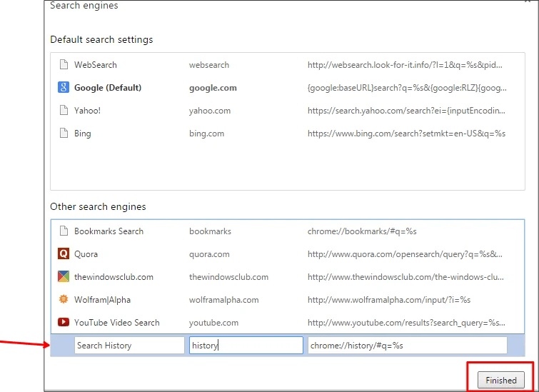Click the quora.com keyword
The height and width of the screenshot is (392, 539).
tap(209, 254)
